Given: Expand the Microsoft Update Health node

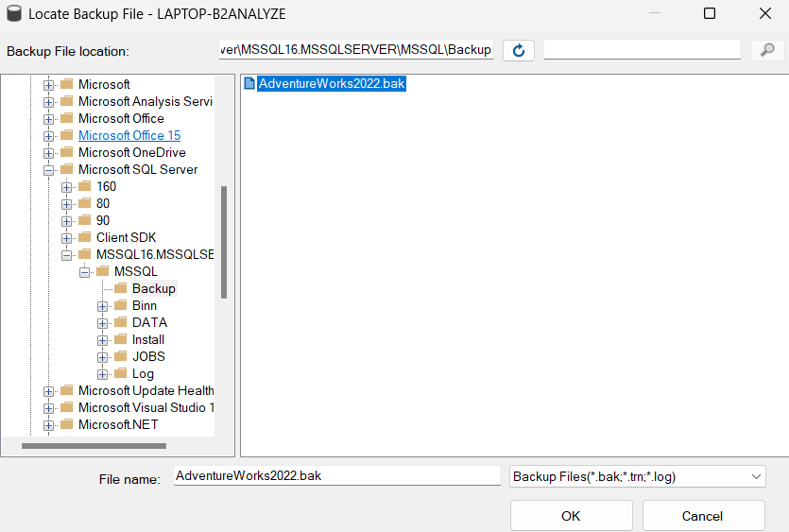Looking at the screenshot, I should tap(48, 391).
